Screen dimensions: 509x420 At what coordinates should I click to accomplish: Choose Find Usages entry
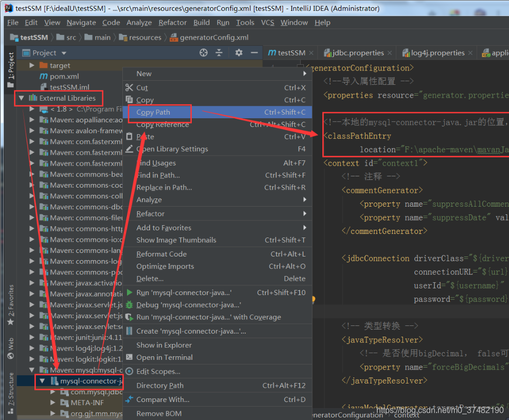[217, 162]
